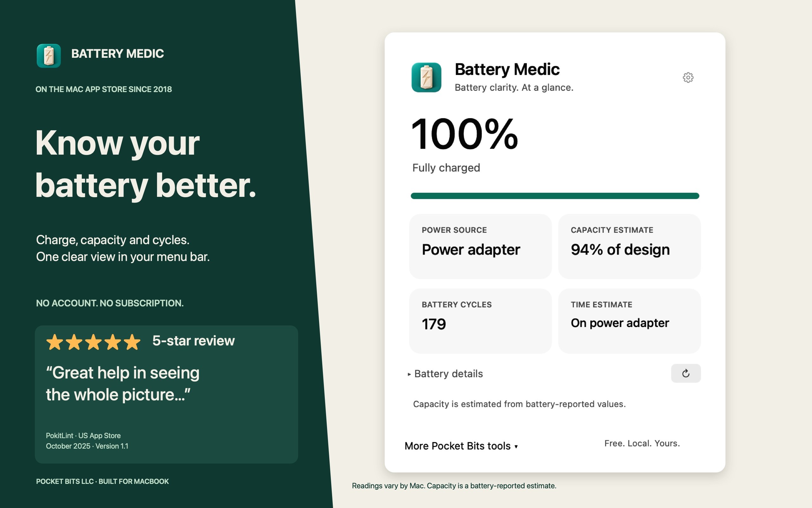
Task: Click "Charge, capacity and cycles." subtitle line
Action: pyautogui.click(x=113, y=240)
